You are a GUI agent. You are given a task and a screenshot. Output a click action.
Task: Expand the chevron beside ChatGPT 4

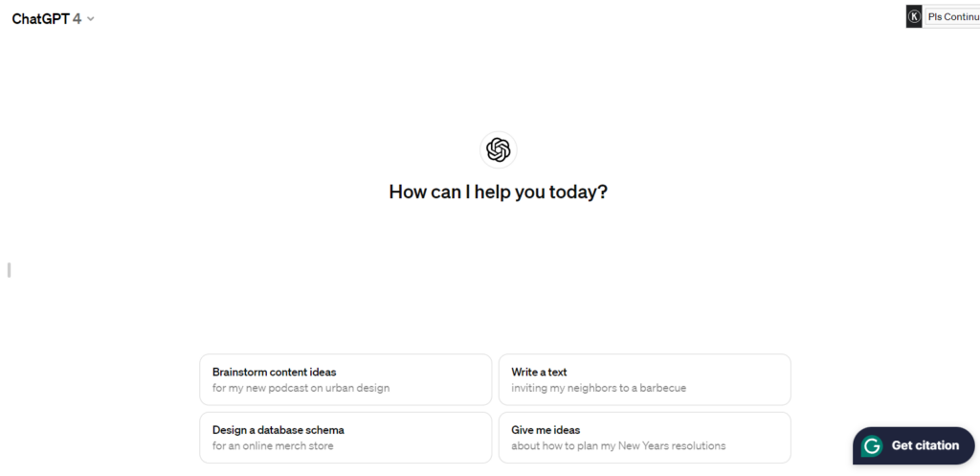(x=91, y=19)
